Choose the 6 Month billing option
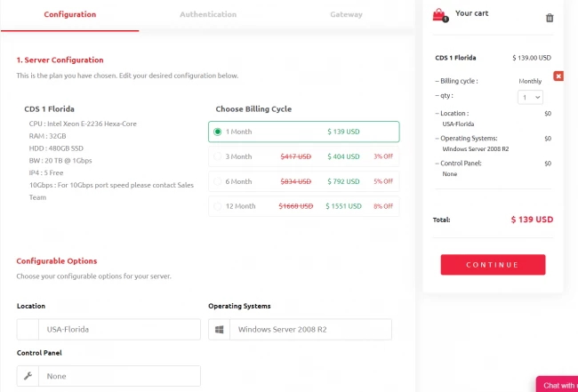 click(304, 181)
